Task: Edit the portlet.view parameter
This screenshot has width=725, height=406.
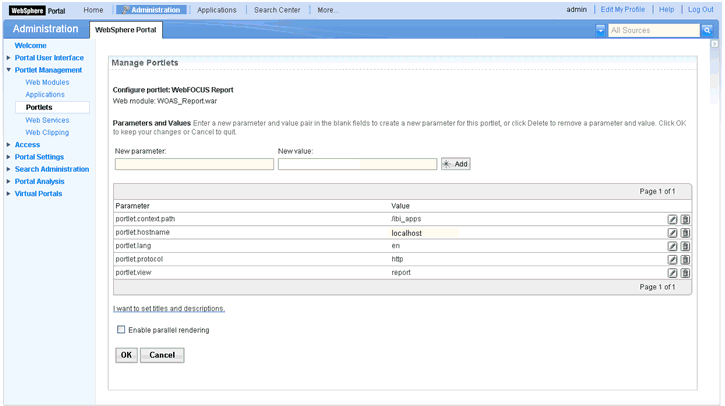Action: pyautogui.click(x=673, y=272)
